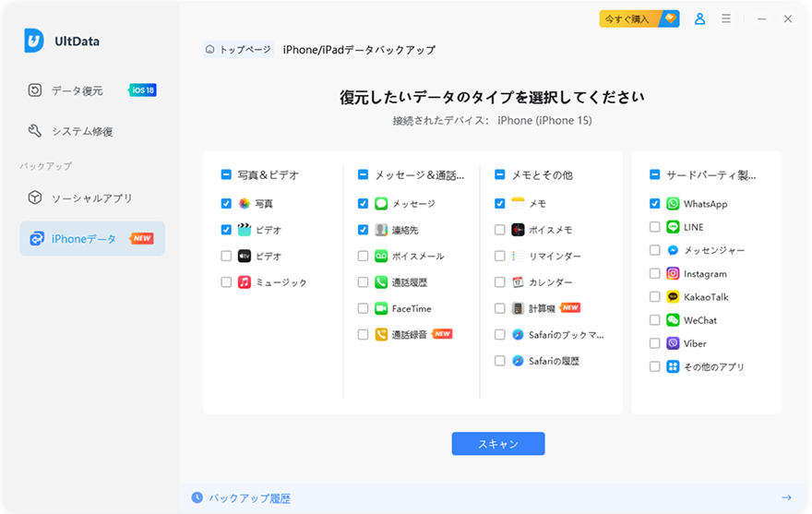Click the WhatsApp icon
Viewport: 812px width, 514px height.
(673, 204)
